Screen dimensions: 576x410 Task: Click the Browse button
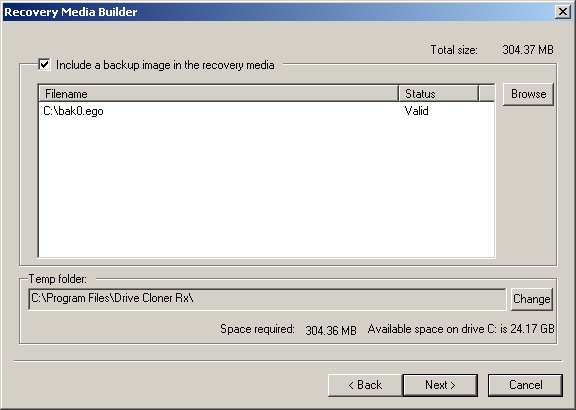(x=528, y=94)
